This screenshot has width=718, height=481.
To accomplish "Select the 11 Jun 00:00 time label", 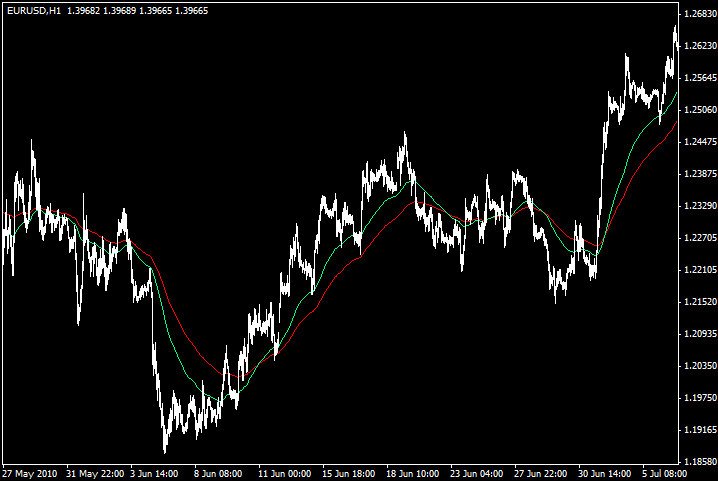I will 285,472.
